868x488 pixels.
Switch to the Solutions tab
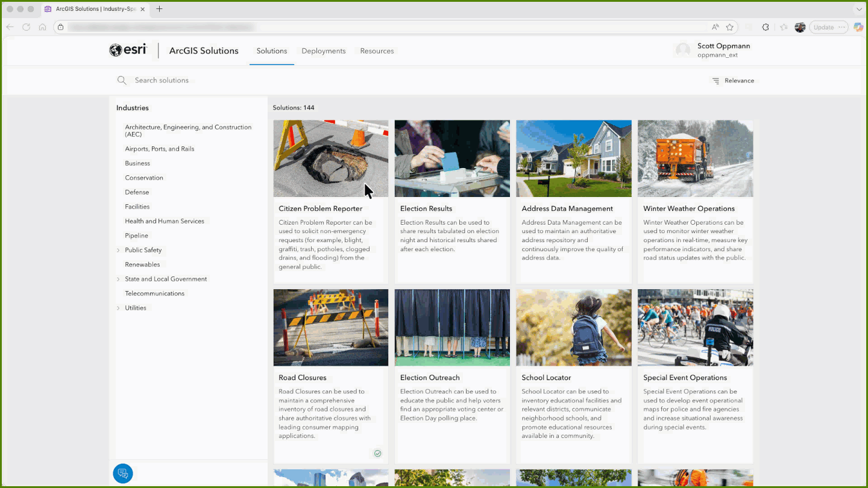(x=272, y=51)
